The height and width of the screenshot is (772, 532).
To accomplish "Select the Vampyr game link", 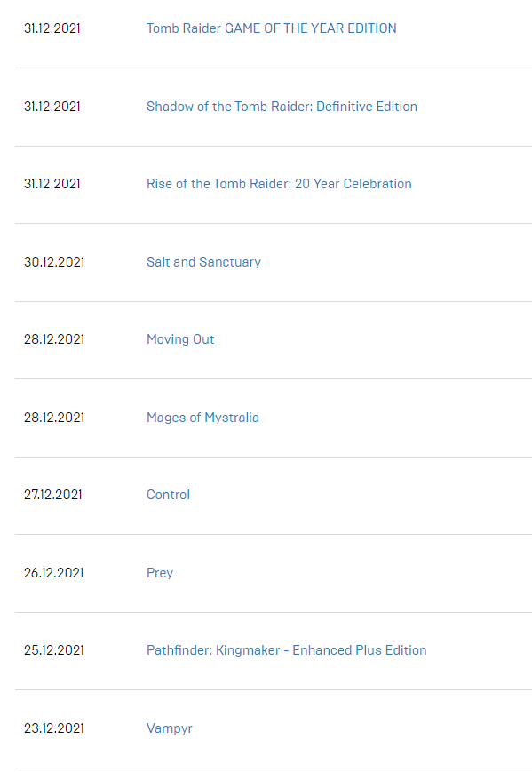I will [x=170, y=728].
